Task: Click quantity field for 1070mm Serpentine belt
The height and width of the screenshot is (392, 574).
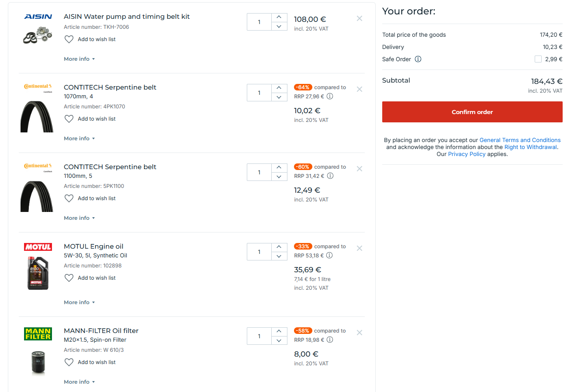Action: click(259, 93)
